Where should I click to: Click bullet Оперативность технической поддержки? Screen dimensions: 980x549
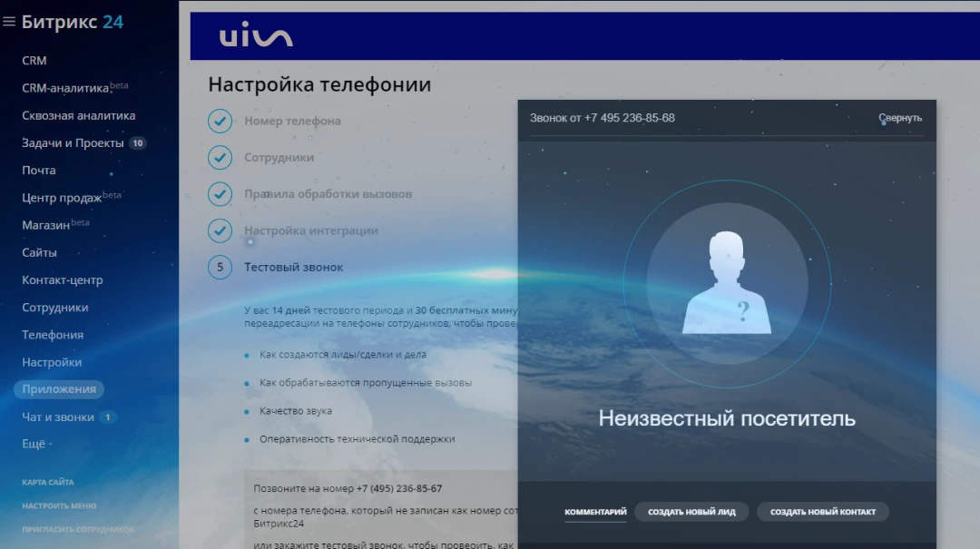pos(357,439)
